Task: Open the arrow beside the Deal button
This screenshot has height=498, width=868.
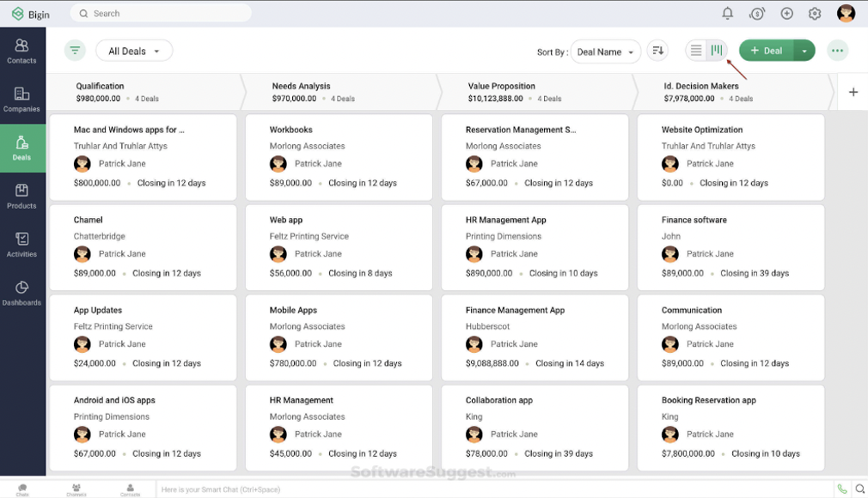Action: (x=804, y=51)
